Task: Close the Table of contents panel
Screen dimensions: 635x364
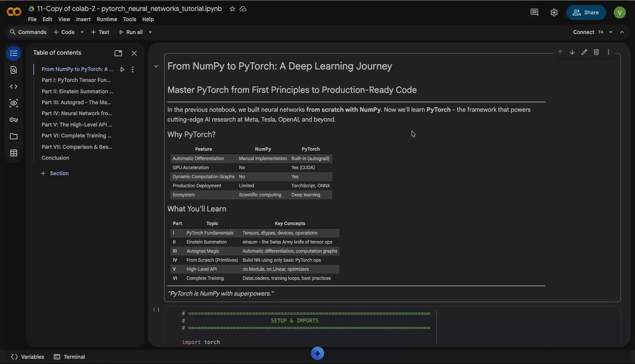Action: (x=134, y=53)
